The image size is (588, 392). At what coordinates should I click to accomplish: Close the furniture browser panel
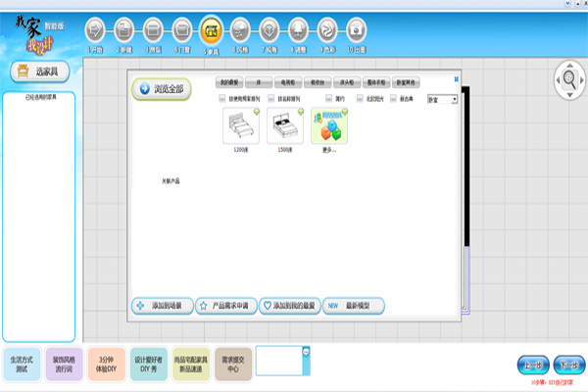[457, 78]
